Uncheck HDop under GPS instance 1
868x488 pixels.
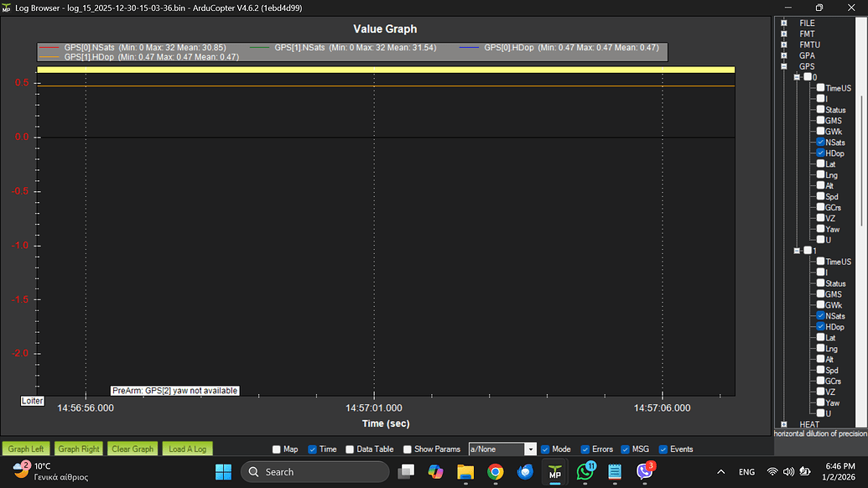click(820, 326)
